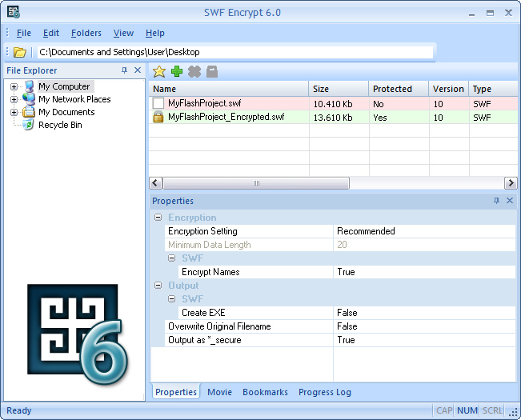The width and height of the screenshot is (521, 420).
Task: Click the folder path input field
Action: tap(232, 52)
